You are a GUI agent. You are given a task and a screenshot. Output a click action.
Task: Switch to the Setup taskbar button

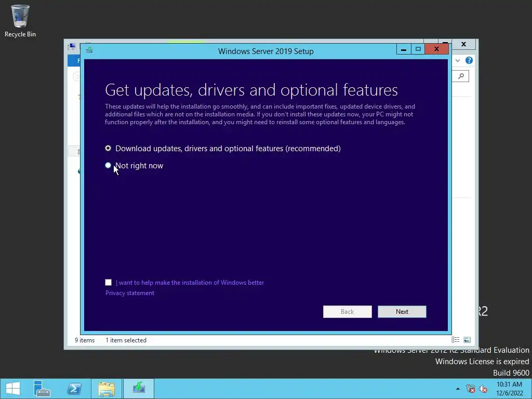(139, 389)
